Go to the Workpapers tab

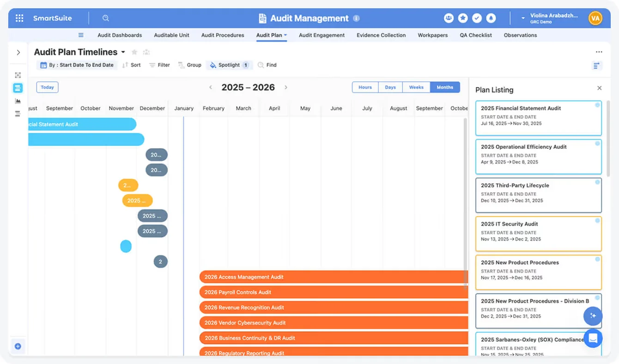tap(433, 35)
